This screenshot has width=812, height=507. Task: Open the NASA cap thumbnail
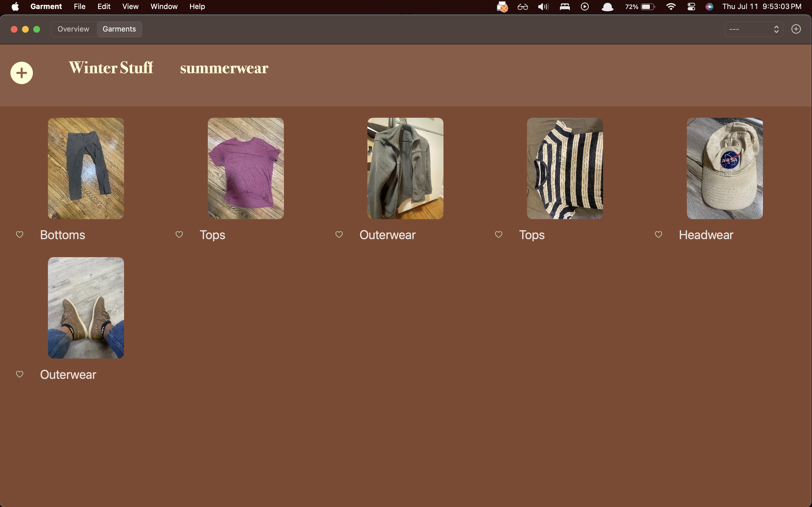724,168
